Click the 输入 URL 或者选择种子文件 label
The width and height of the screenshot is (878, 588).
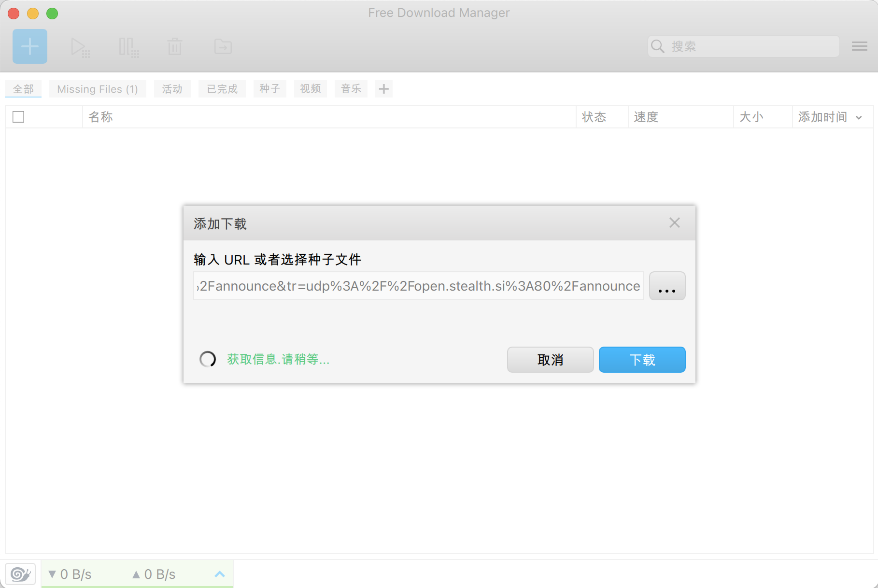click(278, 260)
